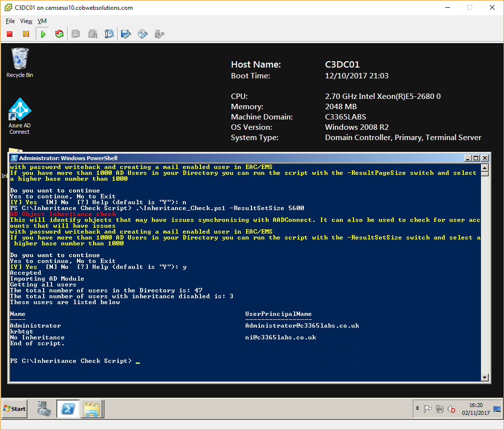The height and width of the screenshot is (430, 504).
Task: Unmute the system volume
Action: click(451, 409)
